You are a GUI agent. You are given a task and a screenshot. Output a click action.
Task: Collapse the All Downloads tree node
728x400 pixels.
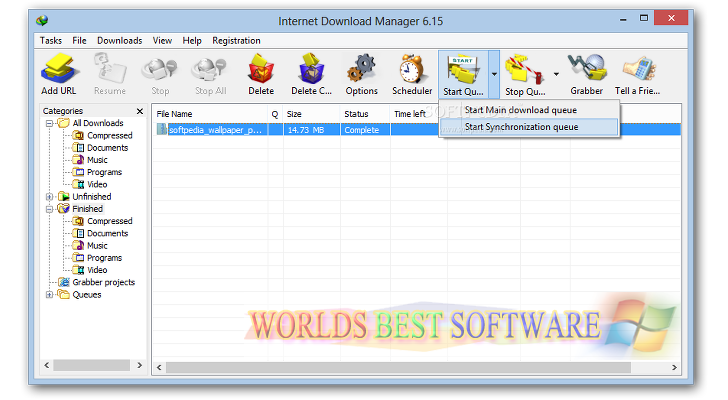[x=49, y=123]
